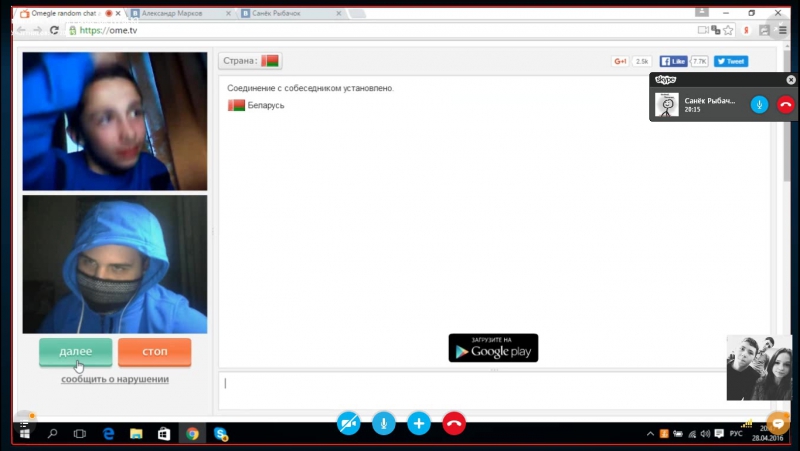This screenshot has height=451, width=800.
Task: Click the Twitter Tweet button
Action: (x=731, y=61)
